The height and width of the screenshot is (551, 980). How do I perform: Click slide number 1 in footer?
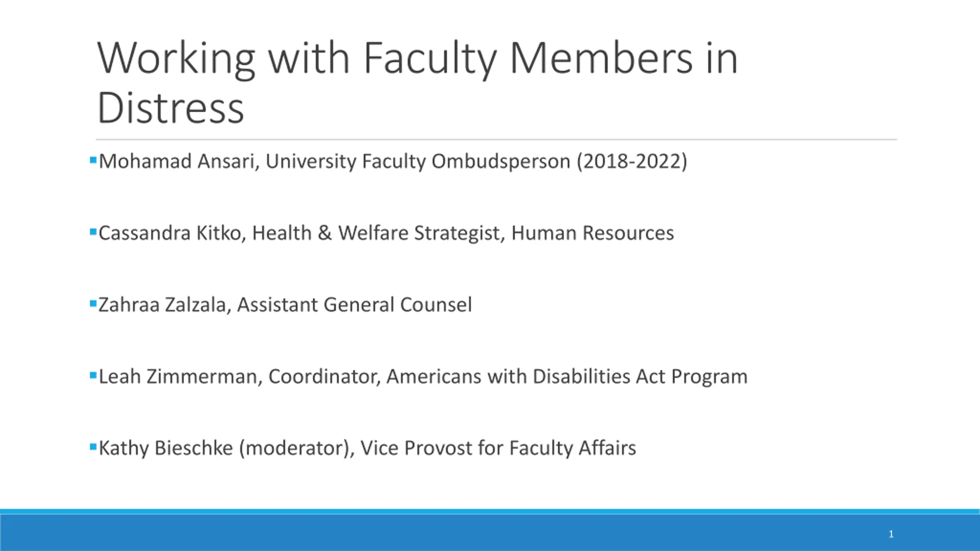(891, 534)
